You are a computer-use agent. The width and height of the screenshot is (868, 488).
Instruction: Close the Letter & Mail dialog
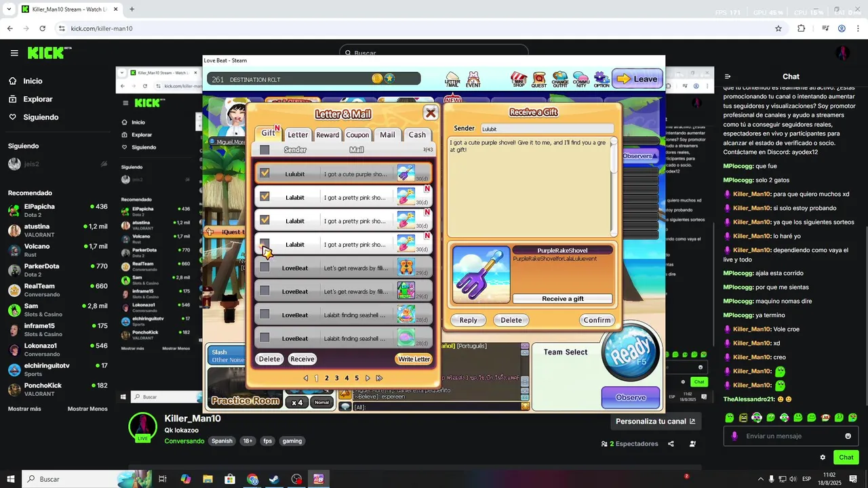coord(430,113)
